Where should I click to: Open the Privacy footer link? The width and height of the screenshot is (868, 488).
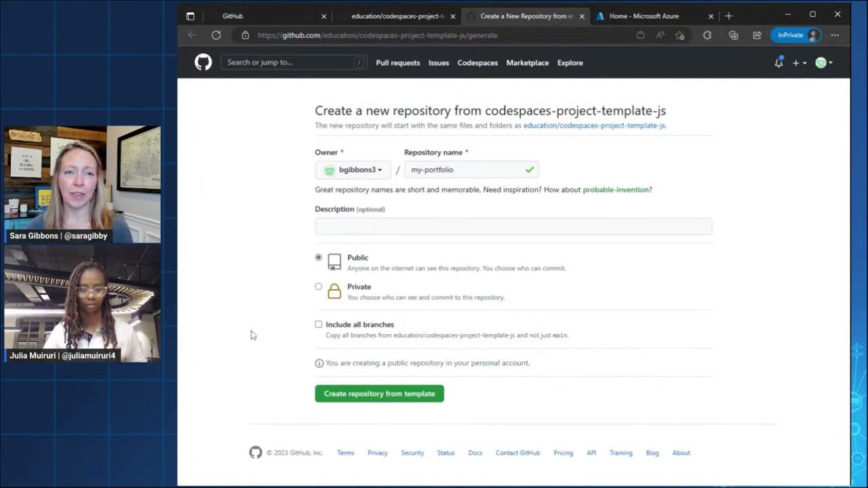click(378, 453)
